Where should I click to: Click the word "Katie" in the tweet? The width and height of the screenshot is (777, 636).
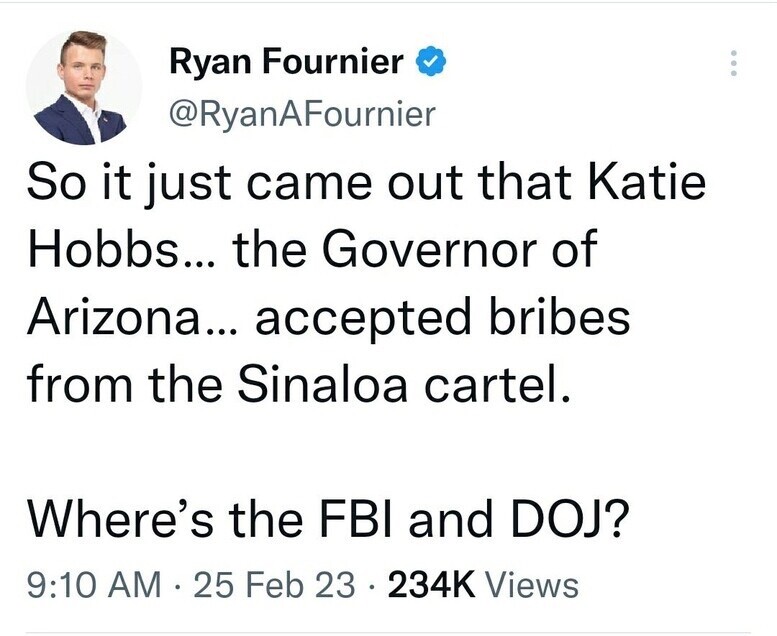point(647,182)
